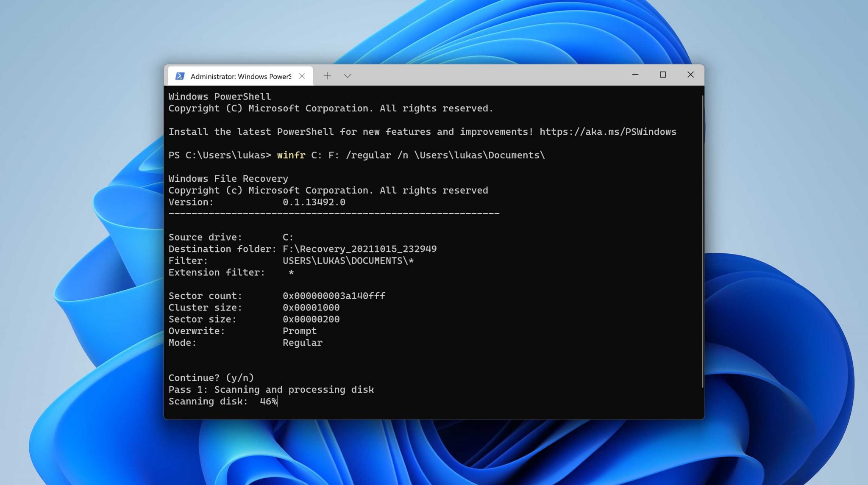This screenshot has width=868, height=485.
Task: Open a new terminal tab with plus icon
Action: (327, 76)
